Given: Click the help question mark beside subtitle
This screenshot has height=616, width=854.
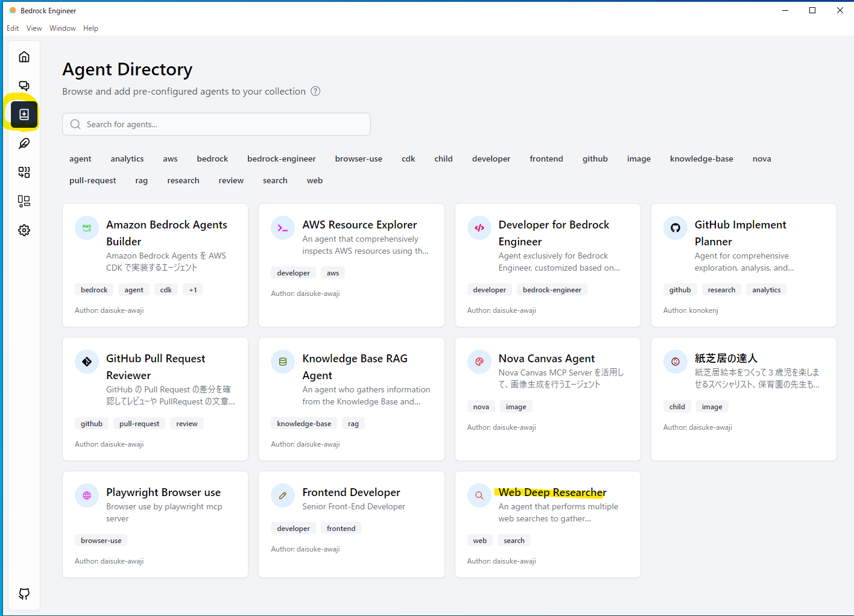Looking at the screenshot, I should (315, 91).
